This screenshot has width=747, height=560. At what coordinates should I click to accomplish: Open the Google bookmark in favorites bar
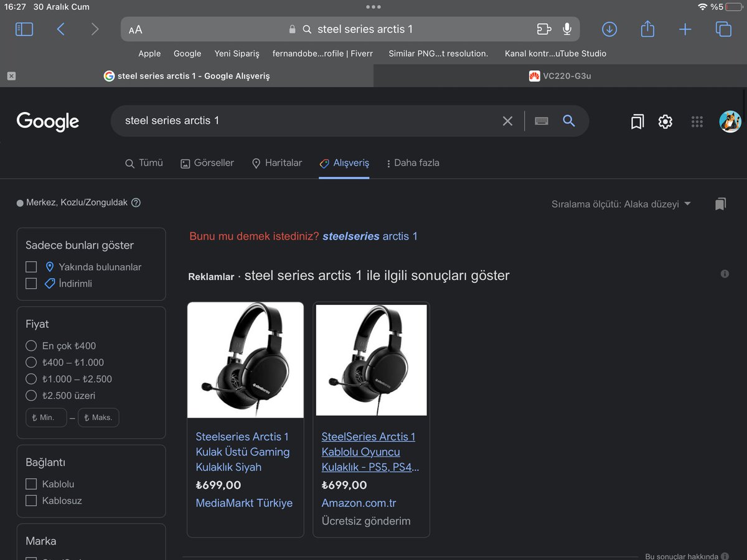(187, 54)
